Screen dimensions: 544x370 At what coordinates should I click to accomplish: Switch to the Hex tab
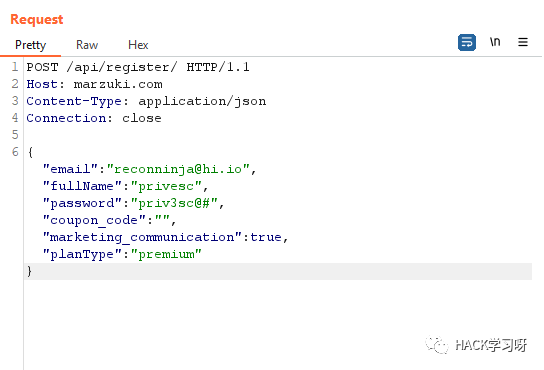click(x=138, y=45)
